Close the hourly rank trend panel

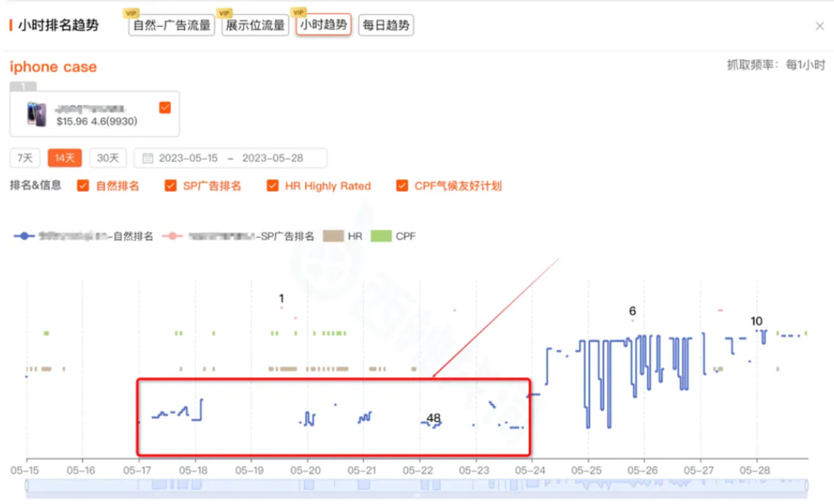click(x=820, y=26)
